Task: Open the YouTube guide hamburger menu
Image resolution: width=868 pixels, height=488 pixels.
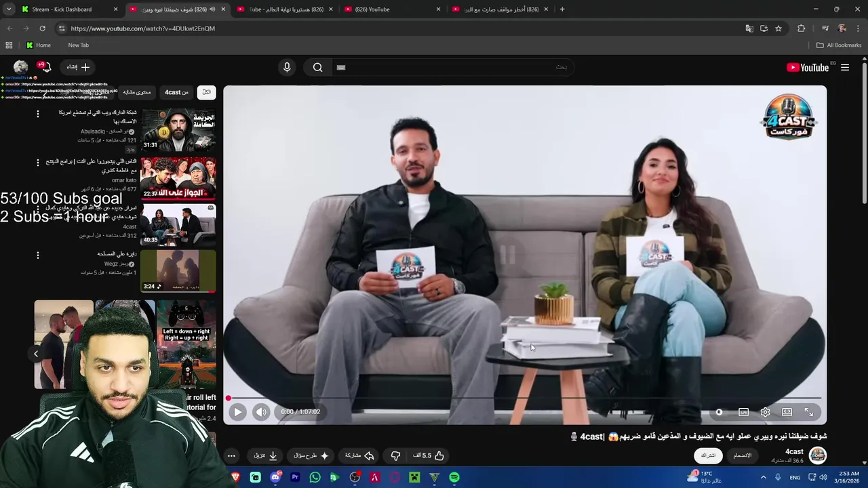Action: (x=845, y=67)
